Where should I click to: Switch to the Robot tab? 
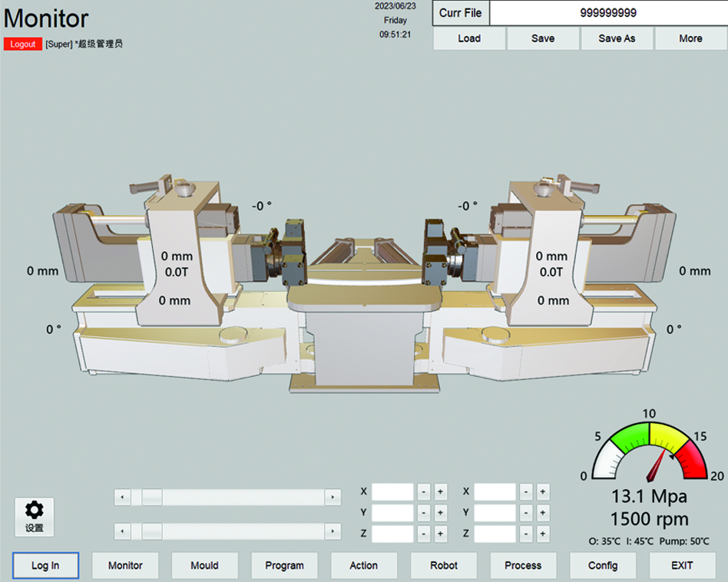tap(444, 565)
